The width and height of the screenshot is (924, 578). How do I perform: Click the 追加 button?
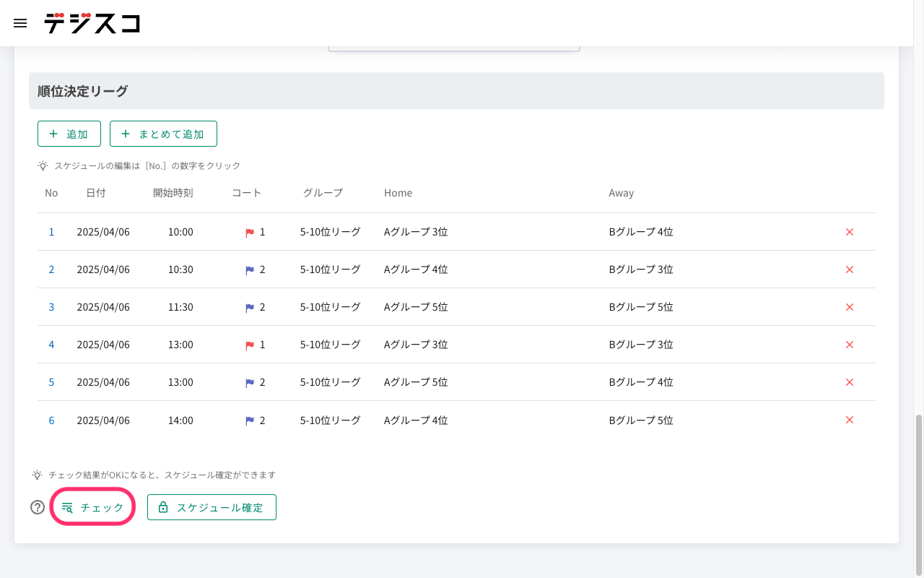(69, 133)
